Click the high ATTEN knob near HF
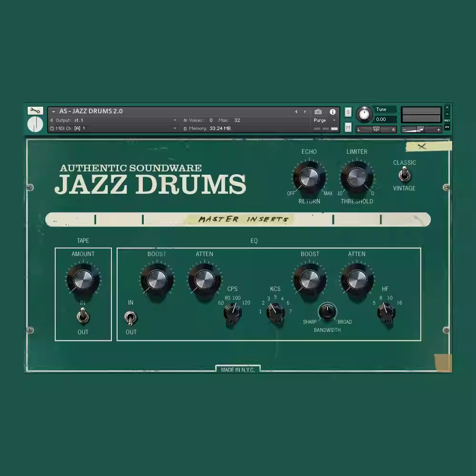 tap(357, 279)
